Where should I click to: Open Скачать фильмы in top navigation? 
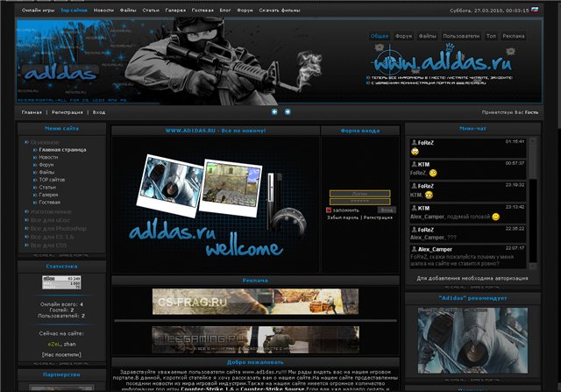click(x=280, y=11)
